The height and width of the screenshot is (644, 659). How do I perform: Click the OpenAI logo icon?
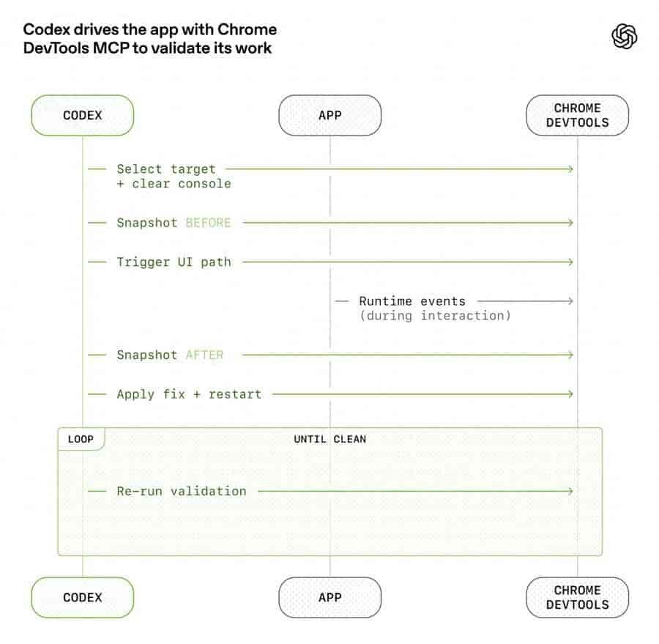click(x=624, y=36)
